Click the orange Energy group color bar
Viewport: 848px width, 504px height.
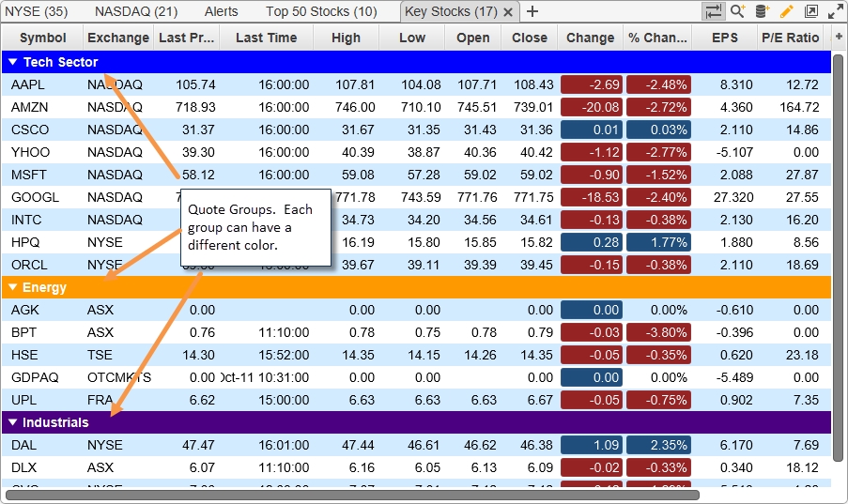pos(423,287)
